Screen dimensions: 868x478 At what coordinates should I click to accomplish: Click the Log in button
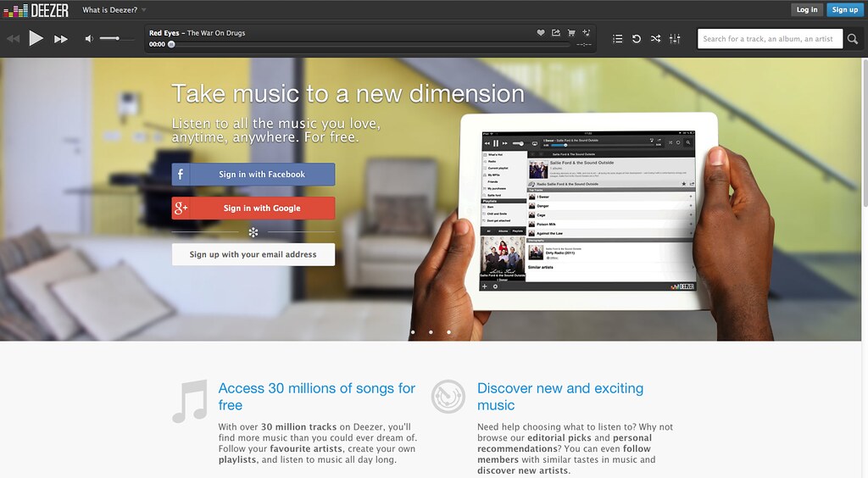[x=807, y=9]
